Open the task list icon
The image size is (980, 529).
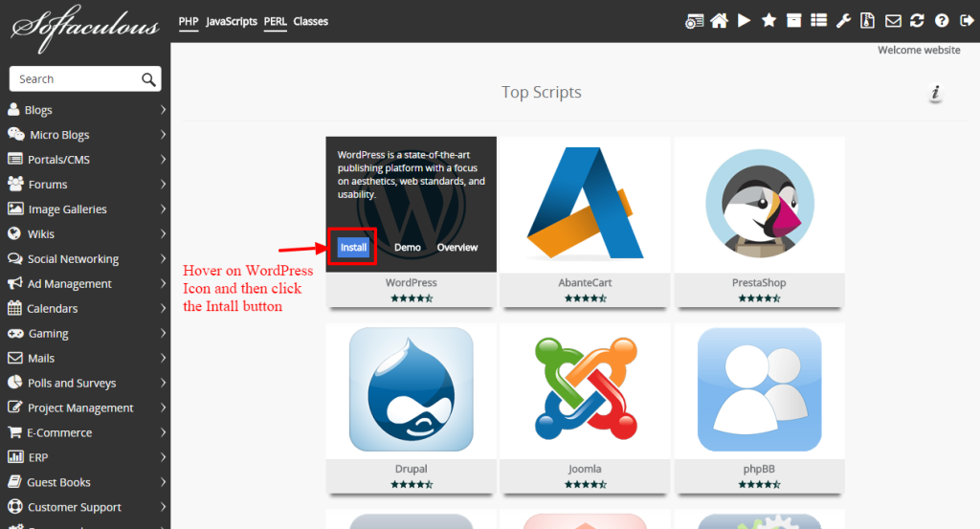[x=819, y=21]
